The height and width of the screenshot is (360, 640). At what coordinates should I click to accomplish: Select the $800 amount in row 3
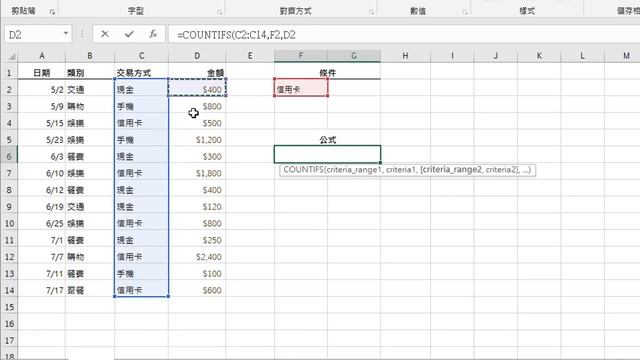[197, 107]
